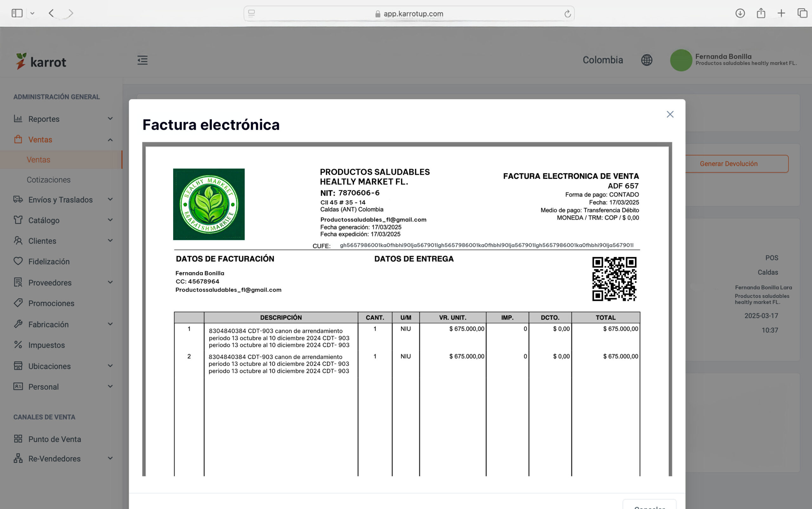Reload the page in address bar

pyautogui.click(x=567, y=14)
